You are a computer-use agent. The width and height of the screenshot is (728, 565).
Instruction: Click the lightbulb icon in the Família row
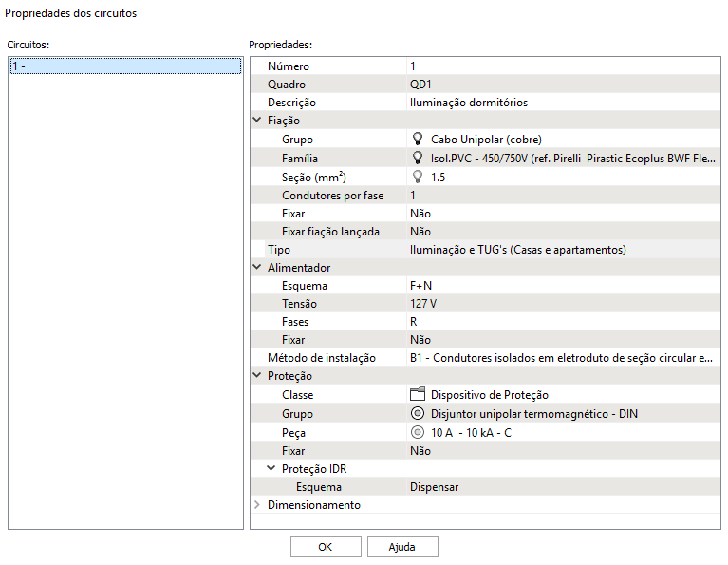point(417,158)
